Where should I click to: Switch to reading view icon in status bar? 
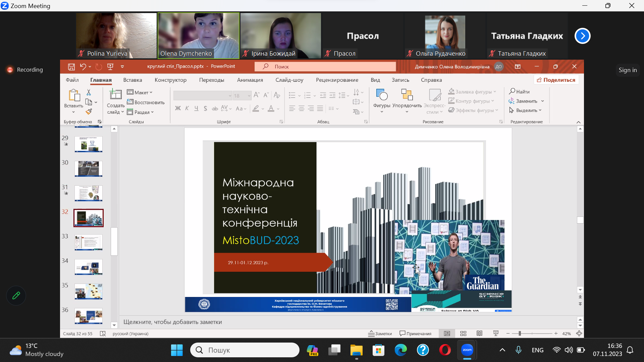tap(480, 334)
